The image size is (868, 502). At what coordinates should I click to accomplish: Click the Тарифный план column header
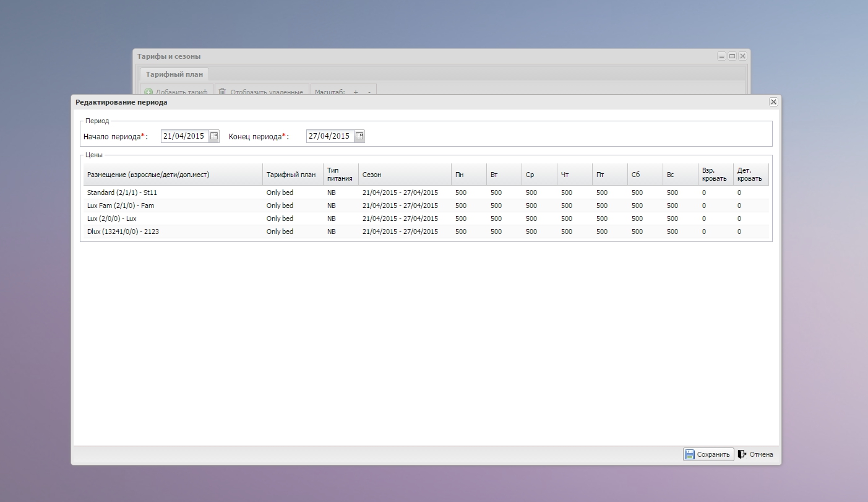pyautogui.click(x=292, y=175)
